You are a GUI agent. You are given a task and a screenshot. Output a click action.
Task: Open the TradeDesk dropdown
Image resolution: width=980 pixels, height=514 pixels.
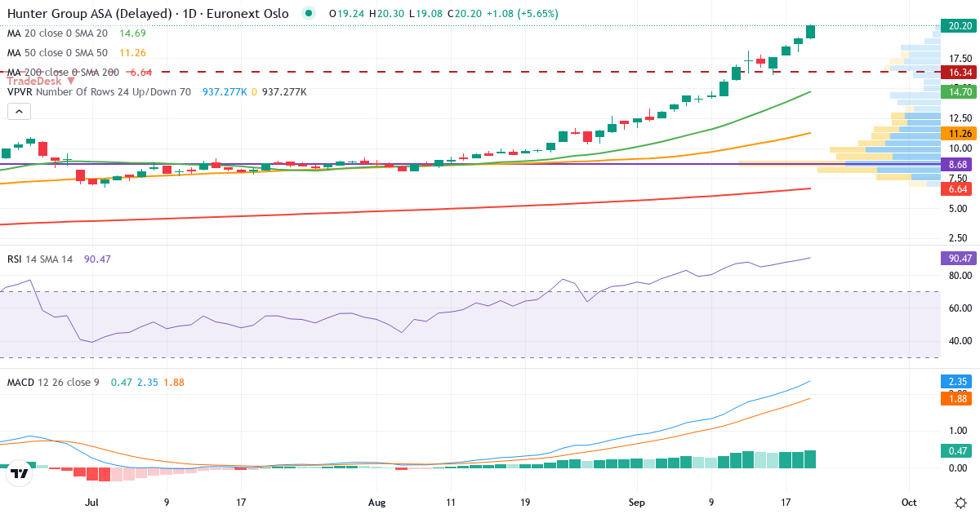41,80
